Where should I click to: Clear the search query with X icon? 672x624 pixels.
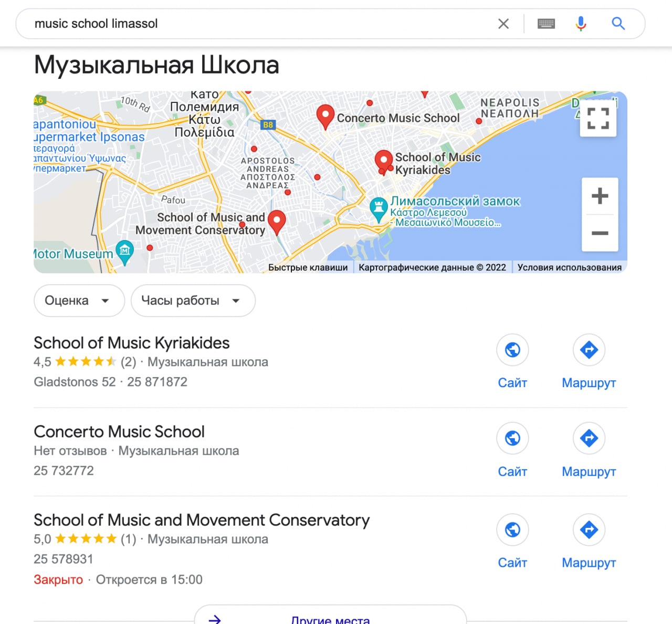pos(503,24)
